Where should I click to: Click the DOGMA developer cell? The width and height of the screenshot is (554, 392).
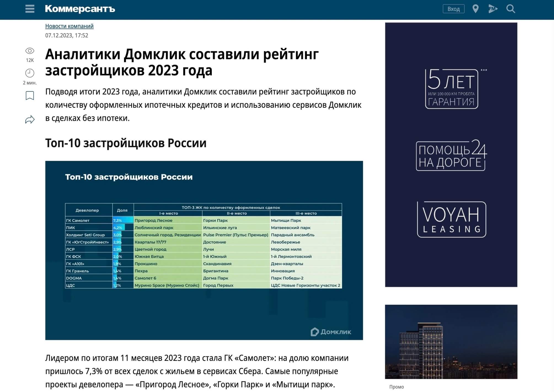tap(89, 278)
